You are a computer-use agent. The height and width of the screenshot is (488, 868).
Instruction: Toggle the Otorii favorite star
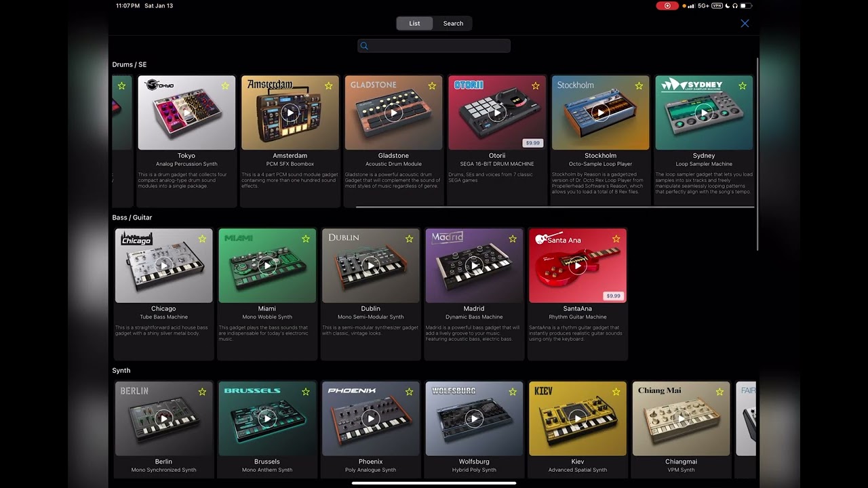(535, 86)
